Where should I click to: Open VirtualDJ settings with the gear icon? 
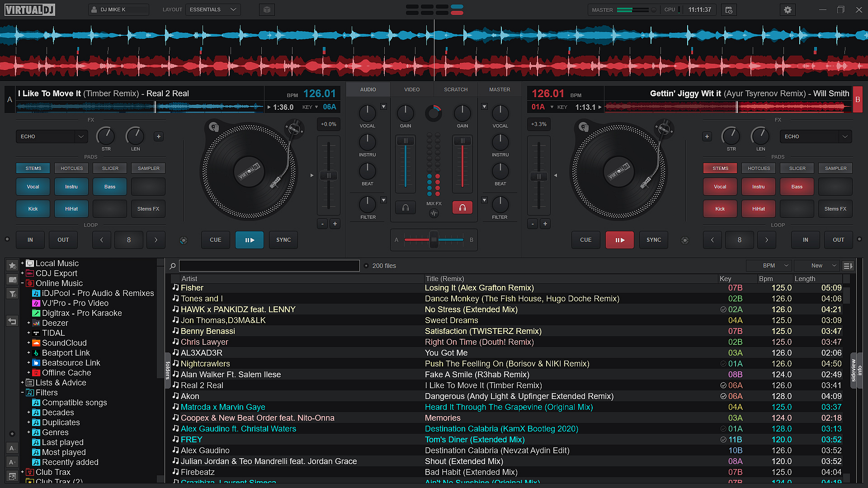pyautogui.click(x=788, y=9)
